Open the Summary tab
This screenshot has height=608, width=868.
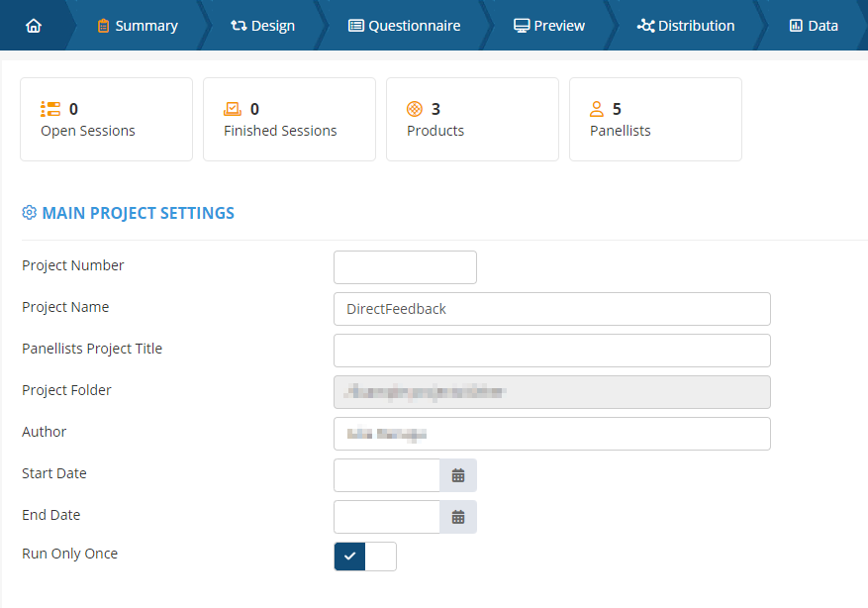[138, 26]
